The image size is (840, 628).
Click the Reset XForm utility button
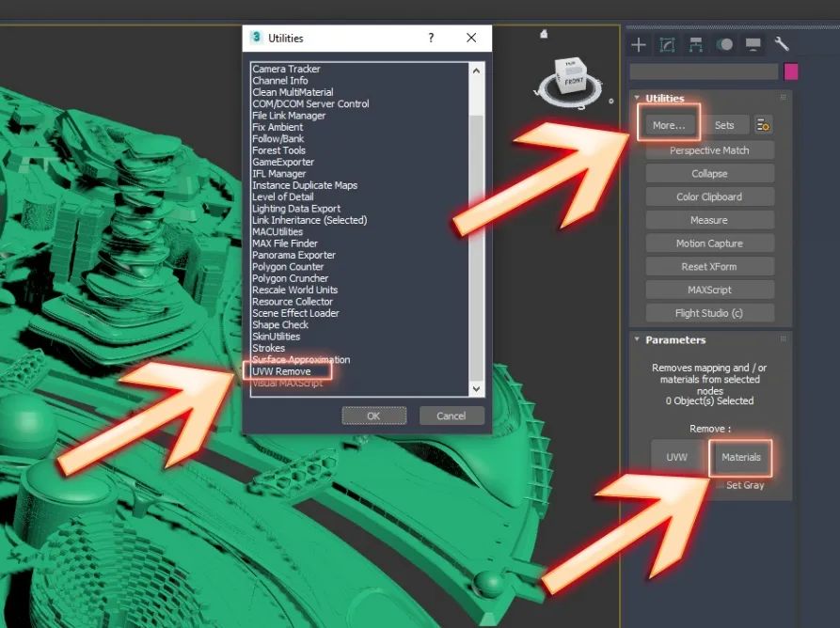pyautogui.click(x=709, y=267)
